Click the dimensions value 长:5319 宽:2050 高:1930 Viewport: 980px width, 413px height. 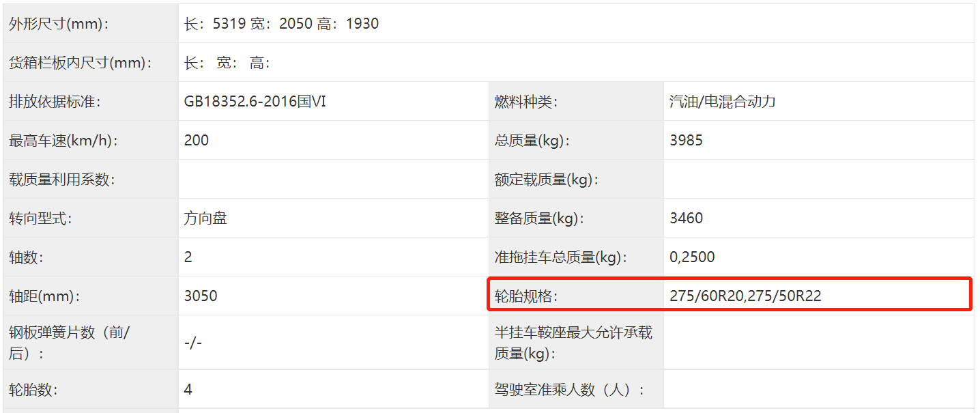click(281, 24)
